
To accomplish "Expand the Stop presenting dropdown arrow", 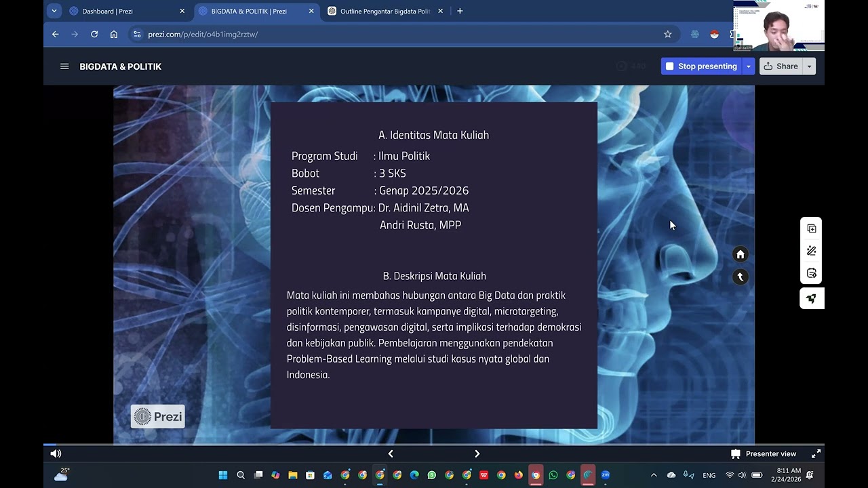I will (x=749, y=66).
